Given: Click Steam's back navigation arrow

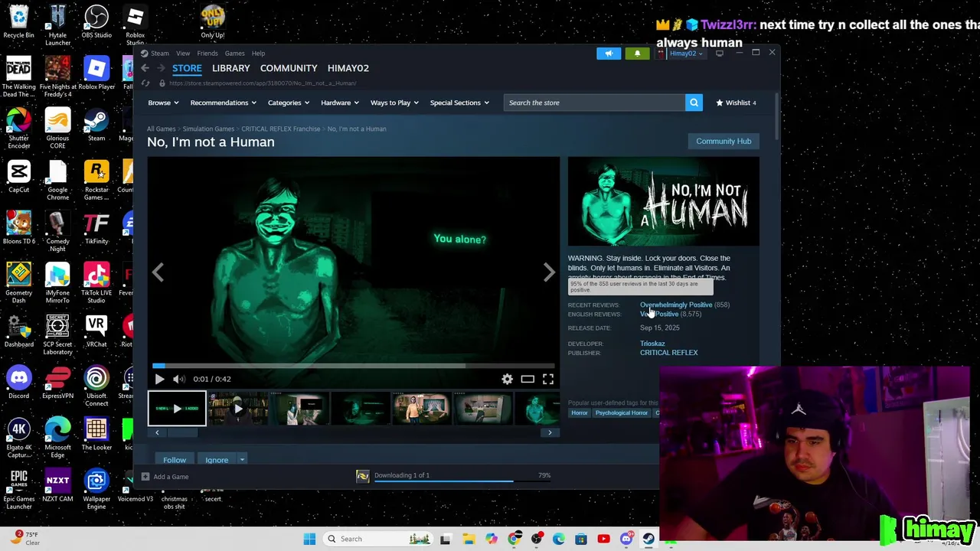Looking at the screenshot, I should point(145,68).
